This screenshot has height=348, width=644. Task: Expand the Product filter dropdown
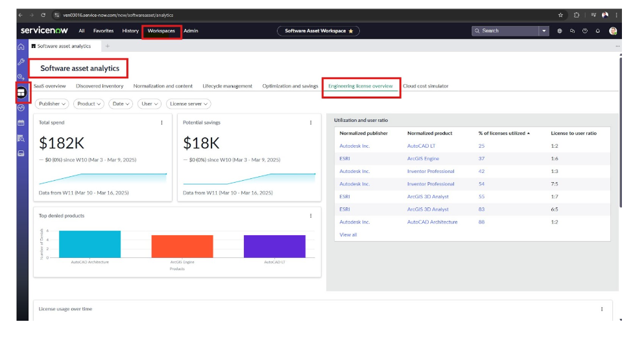[x=89, y=104]
